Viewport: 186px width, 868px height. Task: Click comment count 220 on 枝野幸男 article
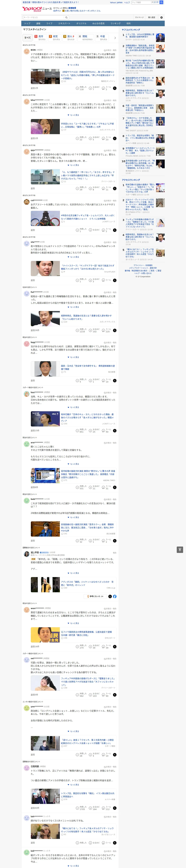(64, 322)
